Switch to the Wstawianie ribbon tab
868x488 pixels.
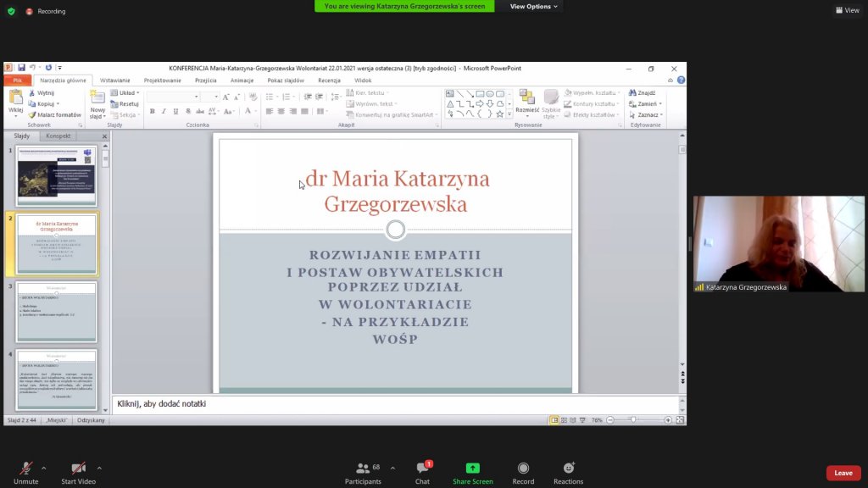click(x=114, y=80)
